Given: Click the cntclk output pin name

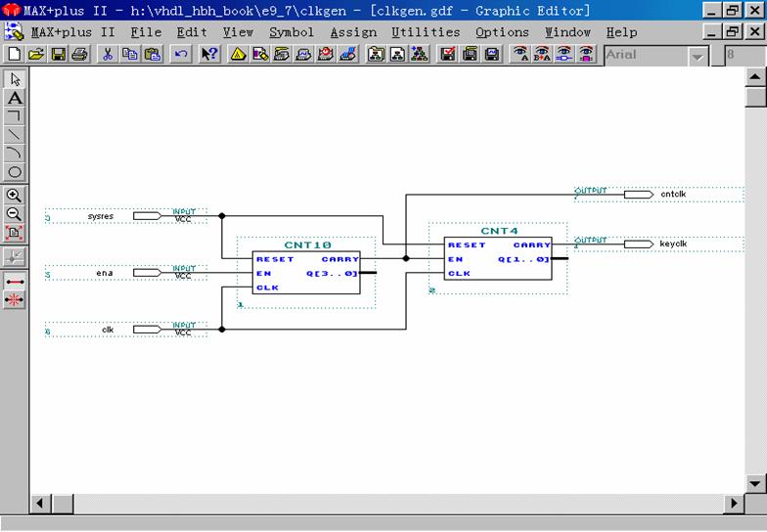Looking at the screenshot, I should point(673,194).
